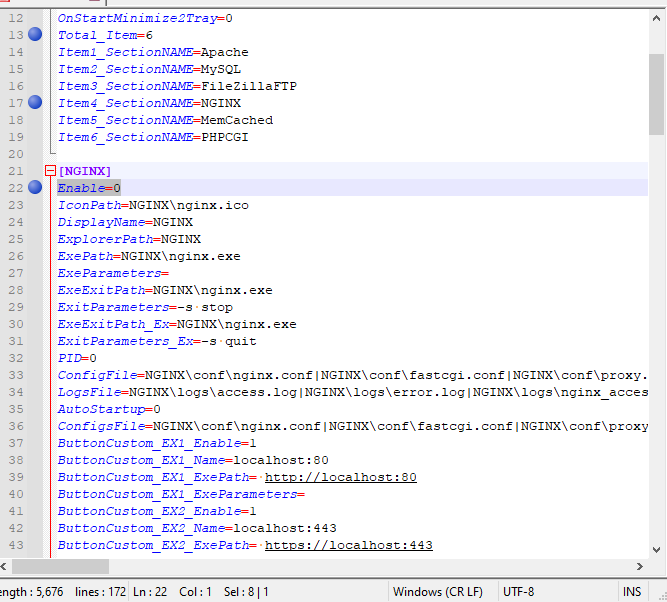667x602 pixels.
Task: Click line number 33 in the margin
Action: [x=16, y=375]
